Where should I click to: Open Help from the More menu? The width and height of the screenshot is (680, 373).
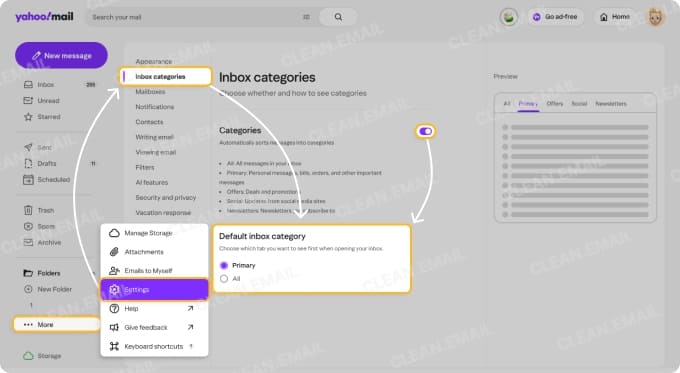point(154,308)
